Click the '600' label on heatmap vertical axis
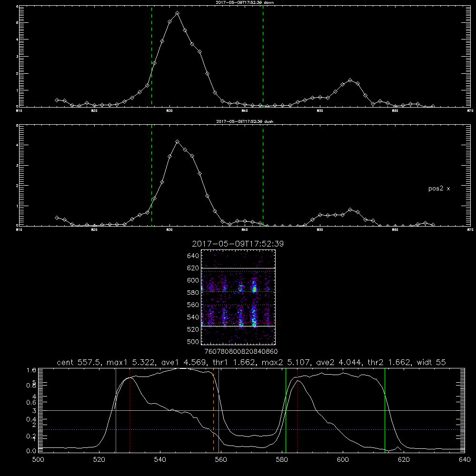This screenshot has width=476, height=476. (193, 280)
